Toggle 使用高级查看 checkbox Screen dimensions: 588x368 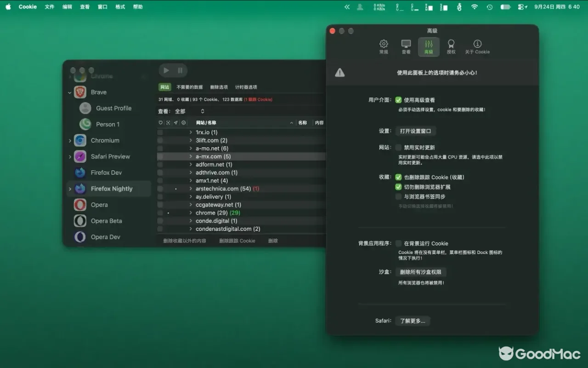point(398,100)
